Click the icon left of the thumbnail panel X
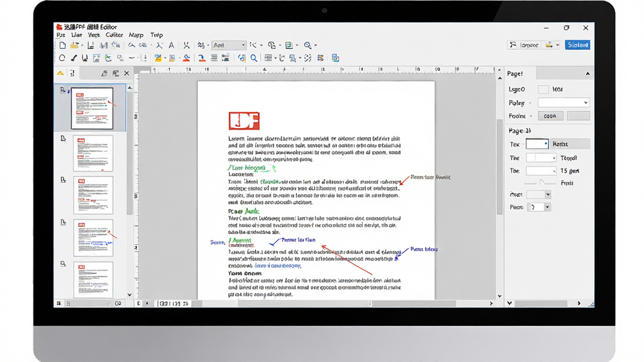 (116, 73)
